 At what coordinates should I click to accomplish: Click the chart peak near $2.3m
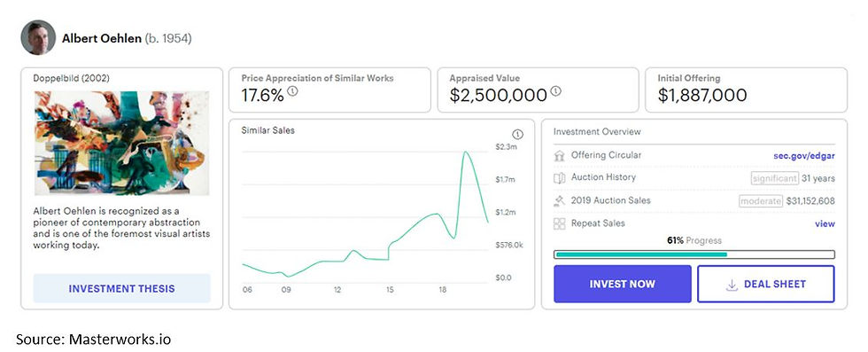[466, 152]
